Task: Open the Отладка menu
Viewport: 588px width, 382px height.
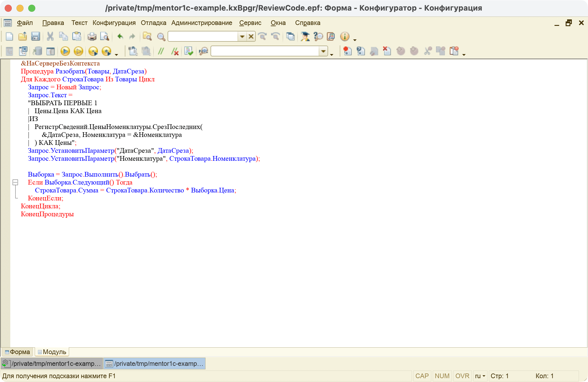Action: (153, 23)
